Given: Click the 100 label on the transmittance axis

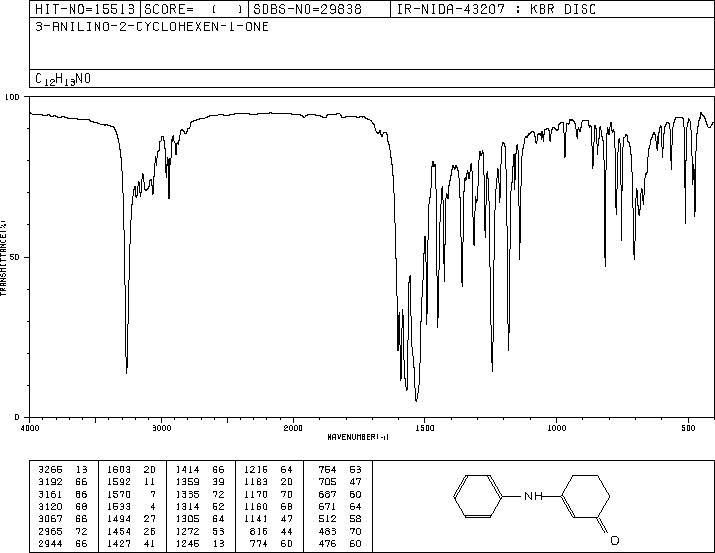Looking at the screenshot, I should [12, 97].
